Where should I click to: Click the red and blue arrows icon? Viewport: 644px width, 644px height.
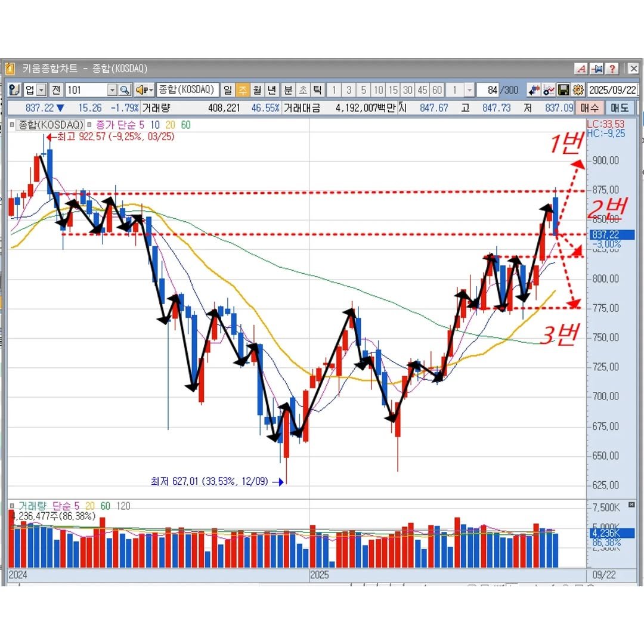coord(534,90)
